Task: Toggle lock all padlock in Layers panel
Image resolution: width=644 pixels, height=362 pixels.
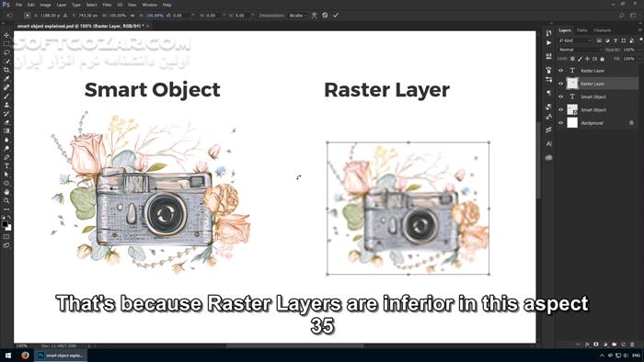Action: click(x=602, y=59)
